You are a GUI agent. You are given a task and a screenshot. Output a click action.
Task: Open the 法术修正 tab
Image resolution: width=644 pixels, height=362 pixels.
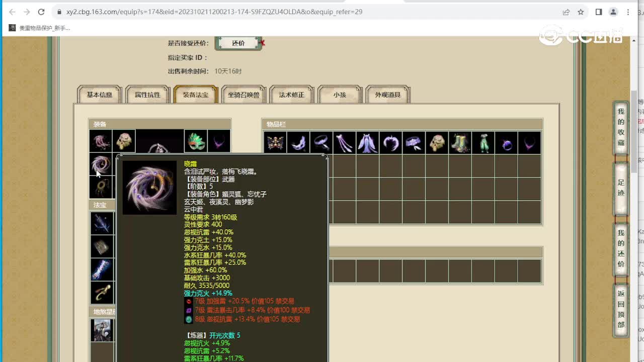[292, 95]
